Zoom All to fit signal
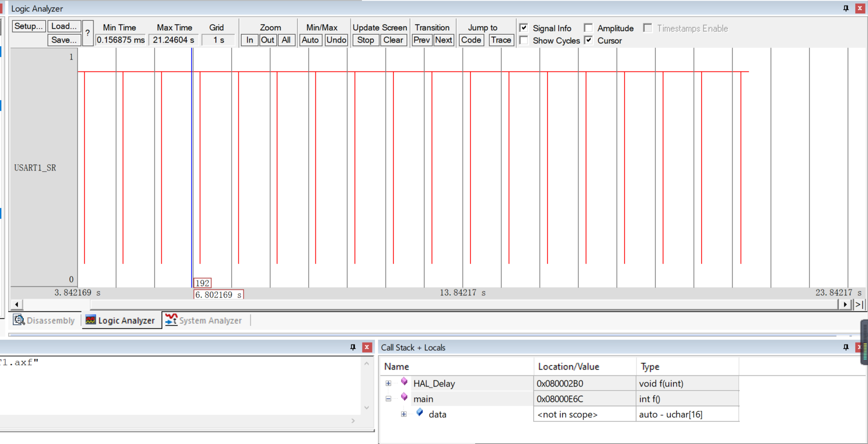868x444 pixels. (286, 40)
